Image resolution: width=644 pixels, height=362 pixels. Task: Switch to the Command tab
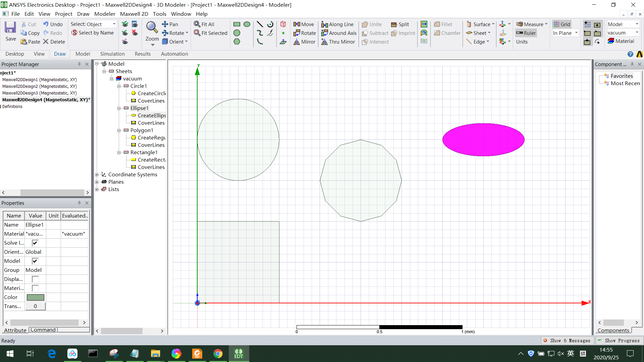(x=42, y=330)
